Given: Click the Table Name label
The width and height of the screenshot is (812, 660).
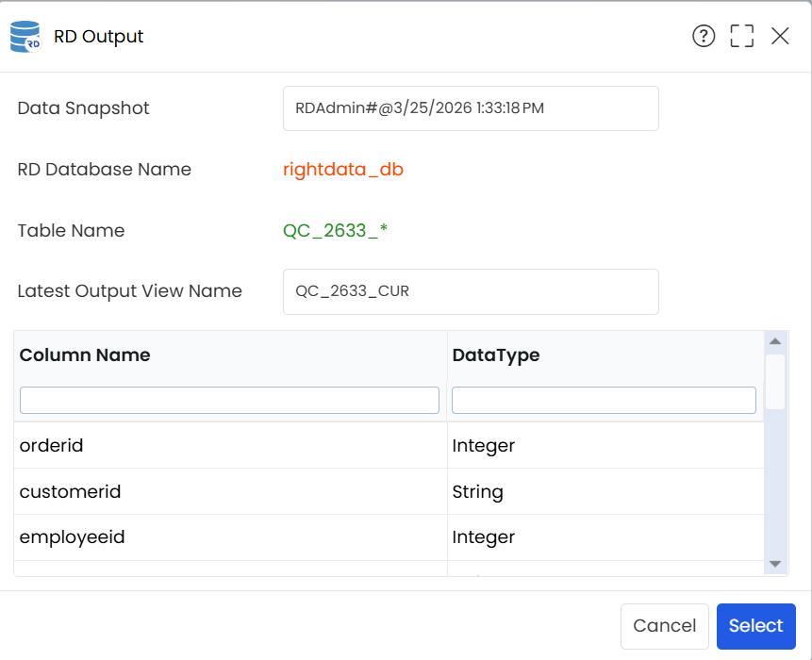Looking at the screenshot, I should [x=71, y=230].
